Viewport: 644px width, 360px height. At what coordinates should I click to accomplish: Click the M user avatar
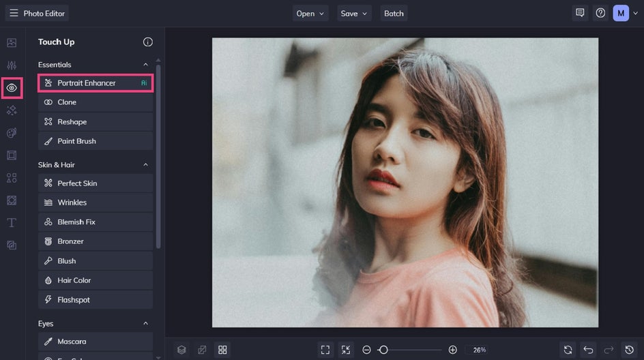(621, 13)
